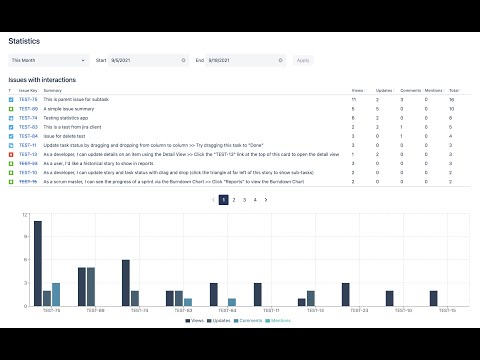
Task: Toggle the Updates series in the chart legend
Action: point(219,321)
